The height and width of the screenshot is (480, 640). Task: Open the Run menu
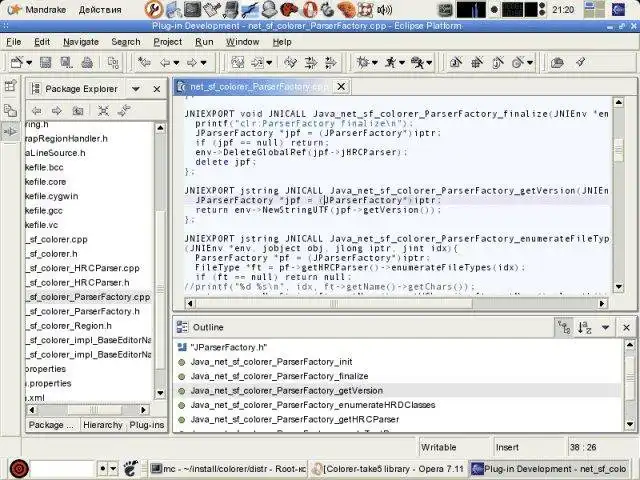pos(204,42)
